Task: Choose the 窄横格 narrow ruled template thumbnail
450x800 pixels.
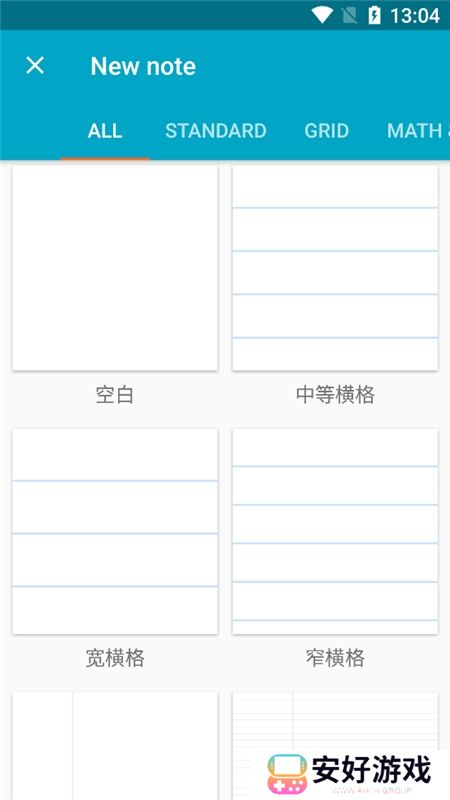Action: coord(335,532)
